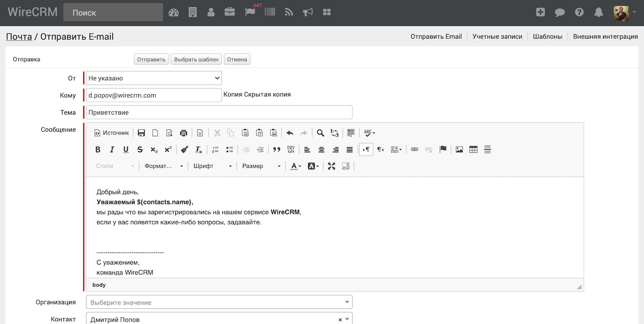Open the dashboard gauge icon
Viewport: 644px width, 324px height.
[x=173, y=12]
